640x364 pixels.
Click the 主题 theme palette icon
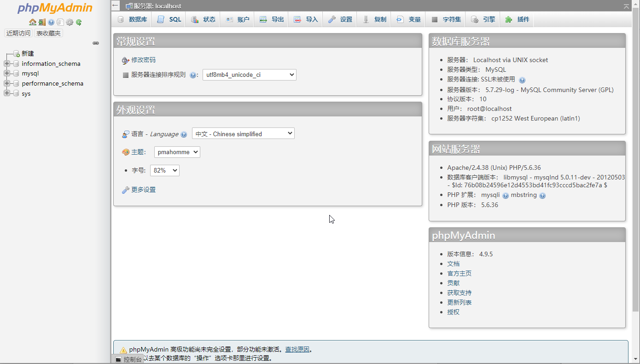click(x=126, y=152)
